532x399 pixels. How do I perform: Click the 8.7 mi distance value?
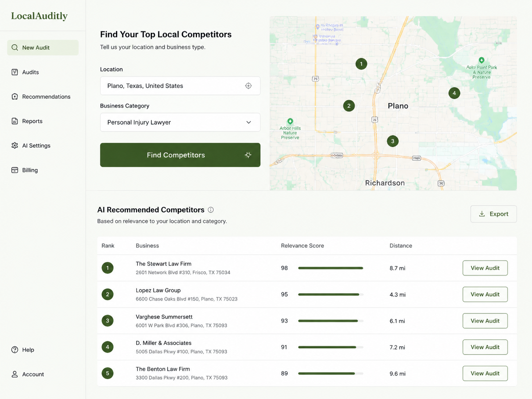pos(398,268)
